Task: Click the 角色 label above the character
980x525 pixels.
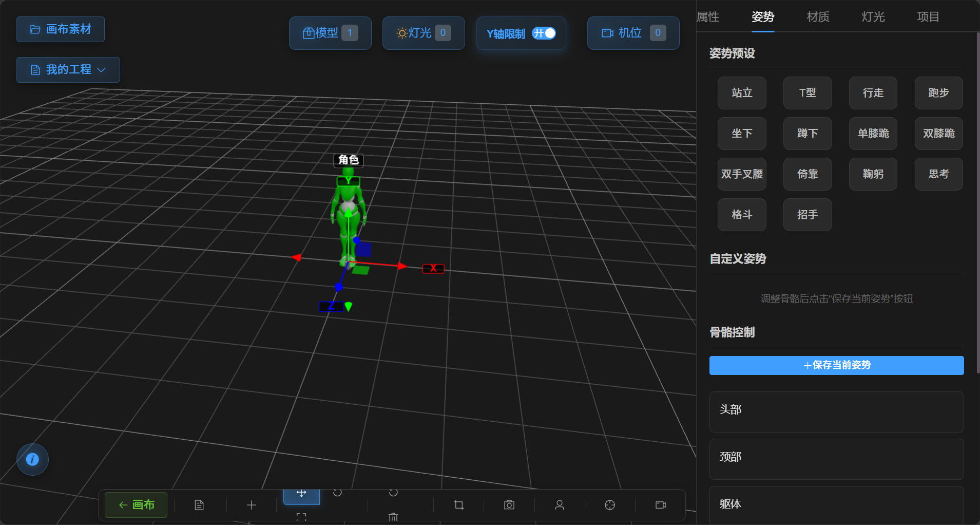Action: coord(349,160)
